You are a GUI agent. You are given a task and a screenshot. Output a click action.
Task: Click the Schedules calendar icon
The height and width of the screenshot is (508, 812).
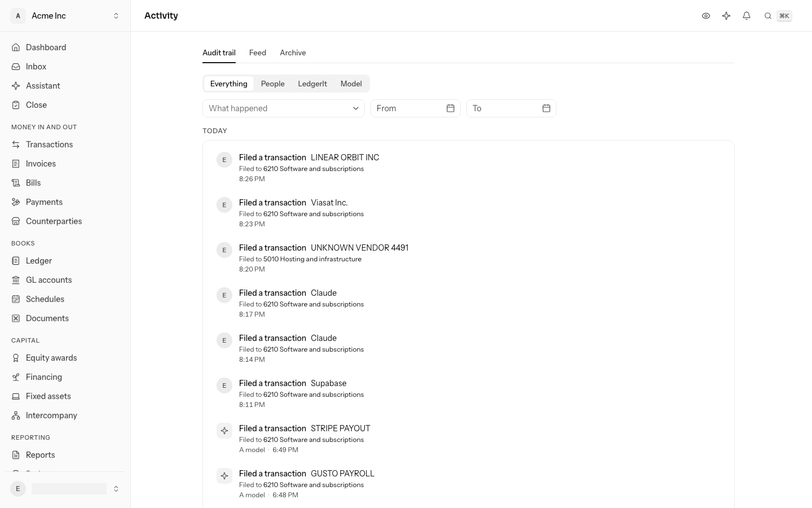click(16, 299)
